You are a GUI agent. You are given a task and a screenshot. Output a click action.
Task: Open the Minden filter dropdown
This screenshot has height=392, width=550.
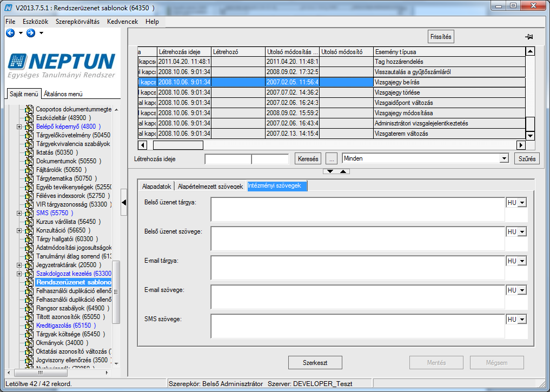[x=505, y=158]
